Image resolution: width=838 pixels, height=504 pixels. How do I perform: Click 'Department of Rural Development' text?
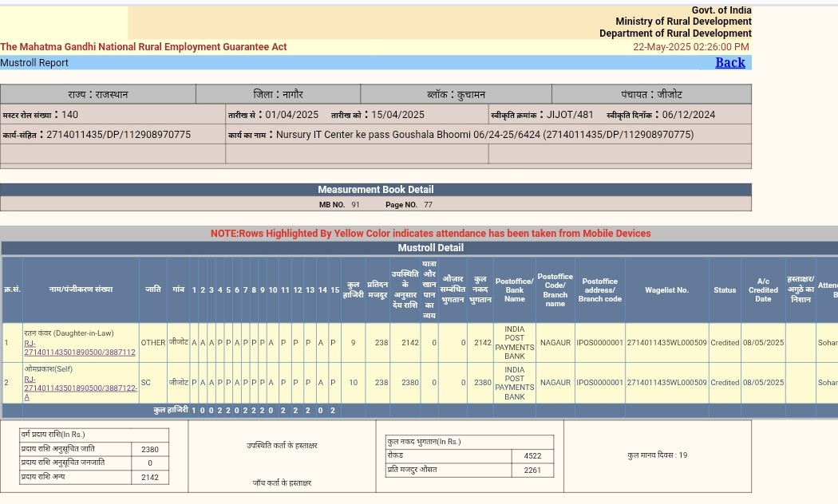pyautogui.click(x=675, y=33)
